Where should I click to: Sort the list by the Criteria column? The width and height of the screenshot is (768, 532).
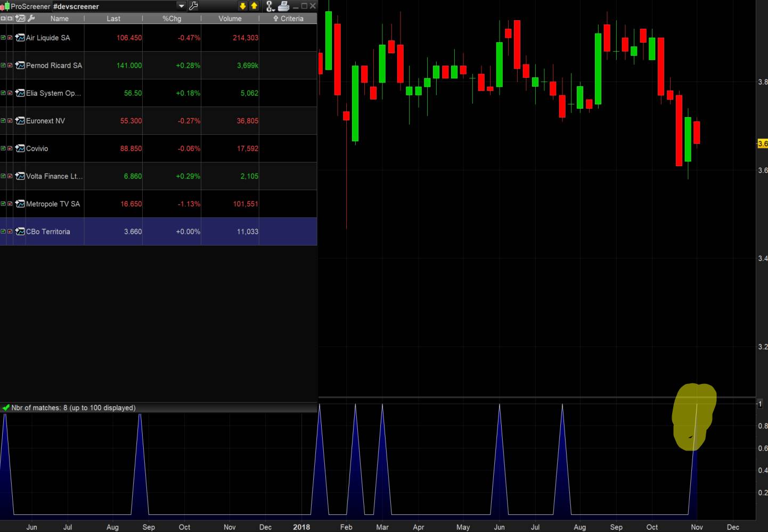(x=288, y=19)
